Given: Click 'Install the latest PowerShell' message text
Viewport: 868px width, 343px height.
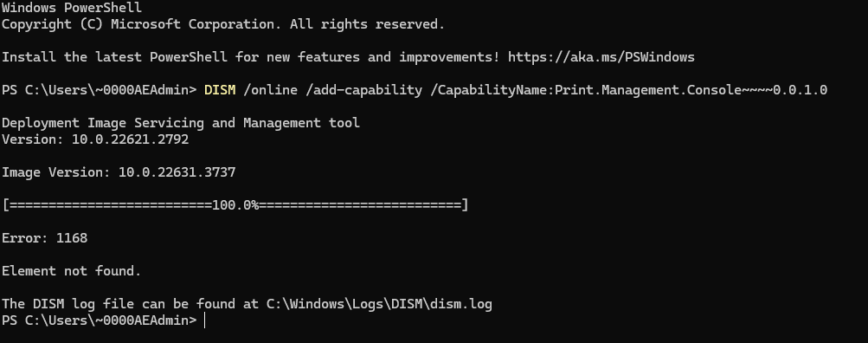Looking at the screenshot, I should click(114, 57).
